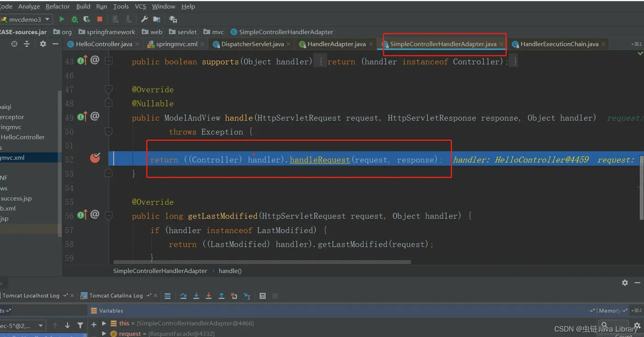The width and height of the screenshot is (644, 337).
Task: Click servlet folder in the navigation breadcrumb
Action: click(187, 32)
